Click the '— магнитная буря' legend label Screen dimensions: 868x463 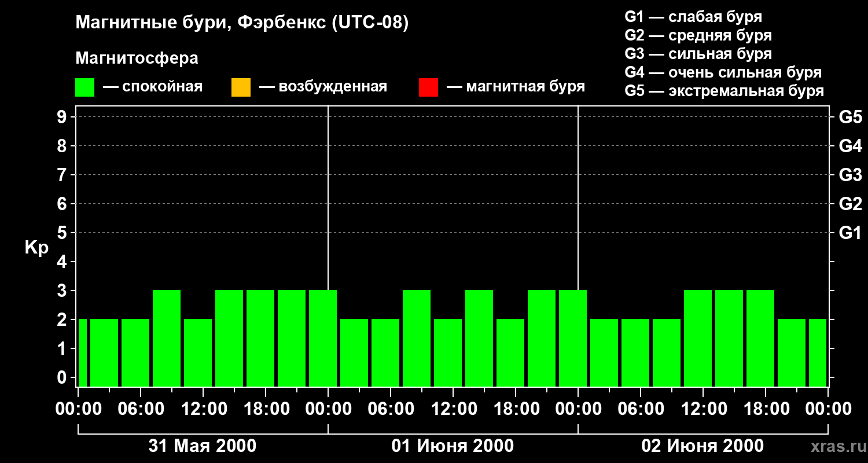coord(516,87)
